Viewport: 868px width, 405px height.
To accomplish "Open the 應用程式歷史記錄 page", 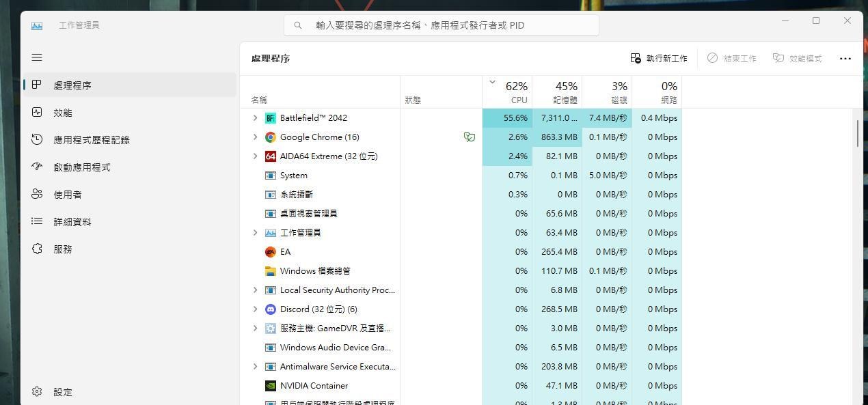I will [91, 139].
